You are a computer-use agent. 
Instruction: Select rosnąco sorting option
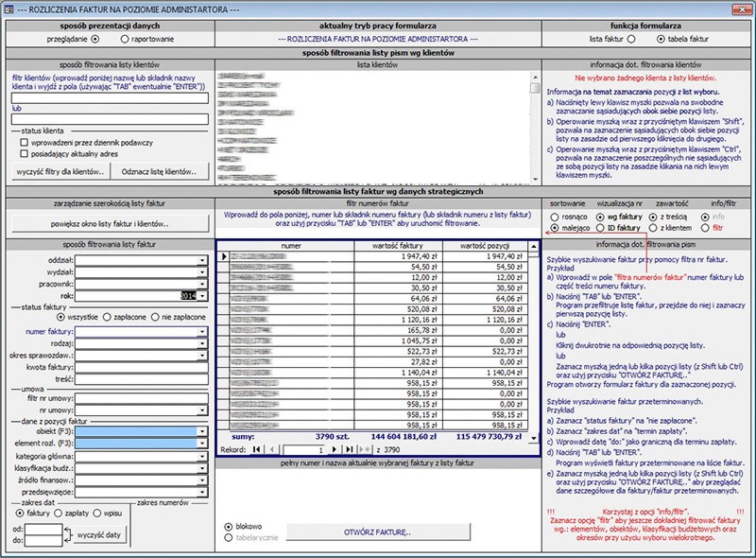point(555,217)
